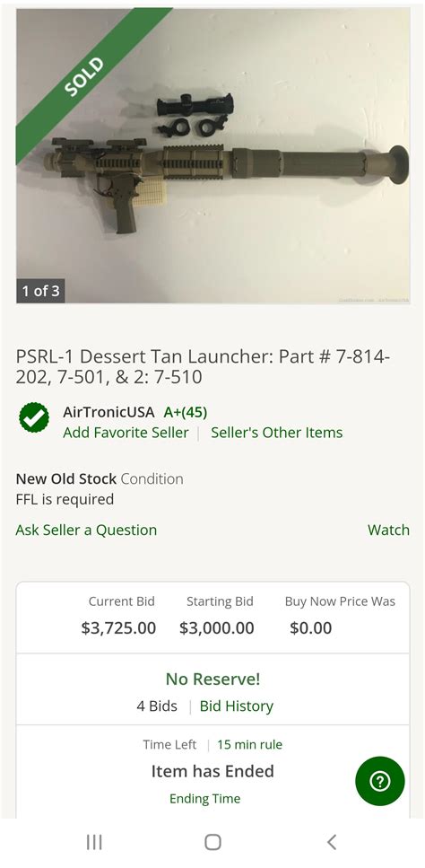Tap the 1 of 3 image counter
This screenshot has height=868, width=425.
pos(40,291)
